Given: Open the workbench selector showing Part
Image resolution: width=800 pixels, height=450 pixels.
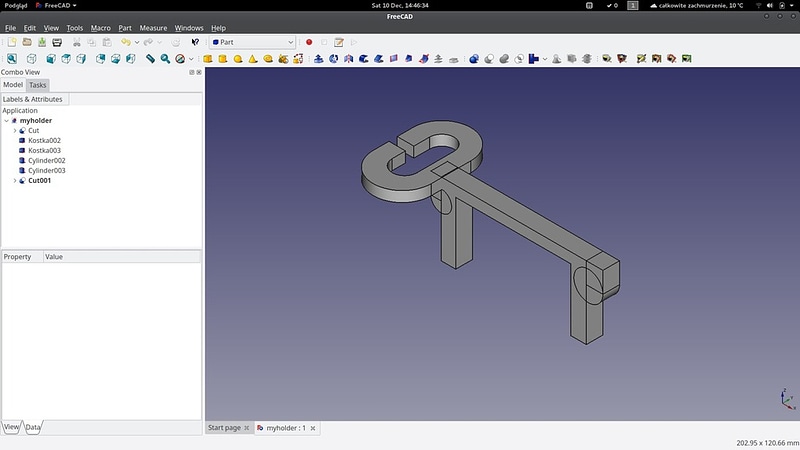Looking at the screenshot, I should pos(252,42).
